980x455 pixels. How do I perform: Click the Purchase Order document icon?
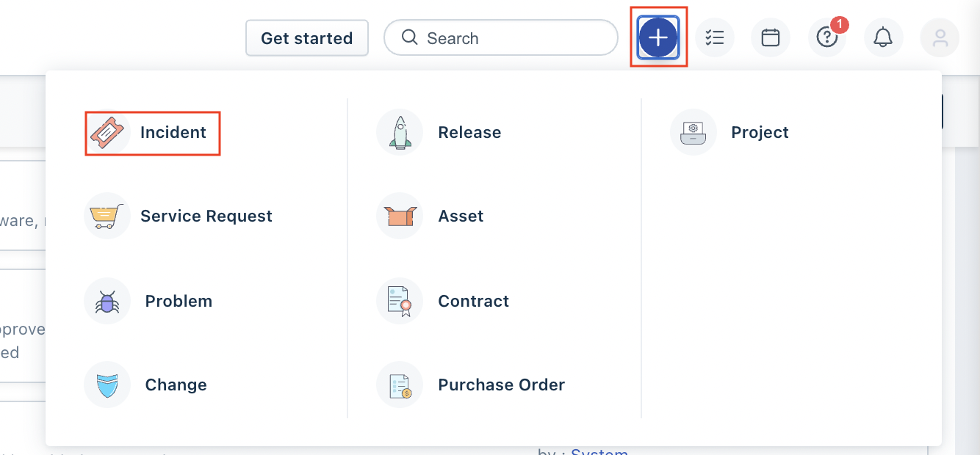pos(400,385)
